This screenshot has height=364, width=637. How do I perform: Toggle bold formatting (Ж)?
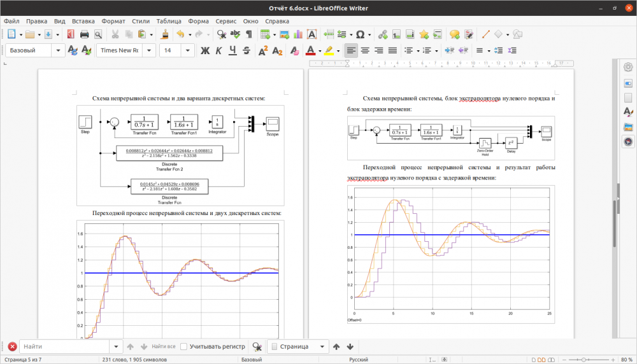click(x=205, y=50)
